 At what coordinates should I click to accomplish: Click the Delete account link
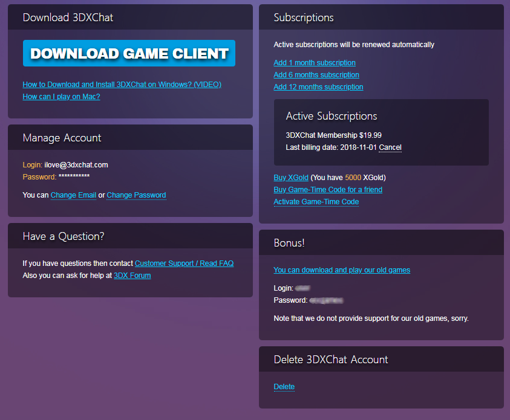click(284, 387)
